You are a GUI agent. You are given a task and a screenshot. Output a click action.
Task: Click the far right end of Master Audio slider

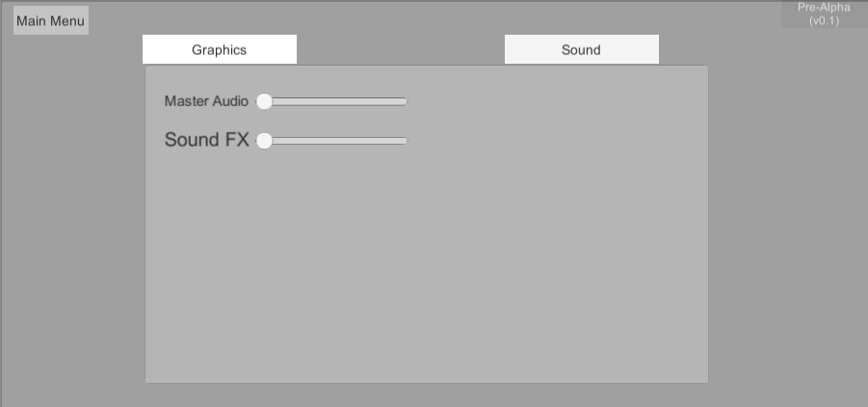(406, 101)
